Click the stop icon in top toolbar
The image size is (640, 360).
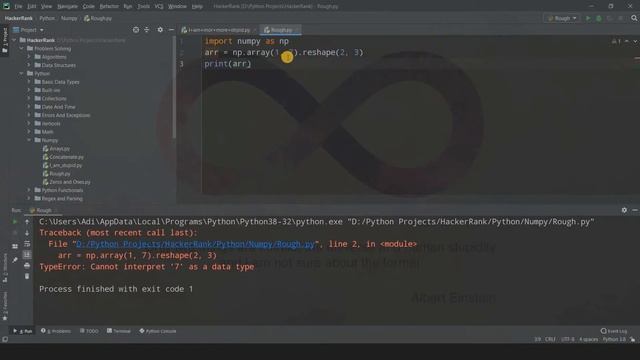[620, 18]
